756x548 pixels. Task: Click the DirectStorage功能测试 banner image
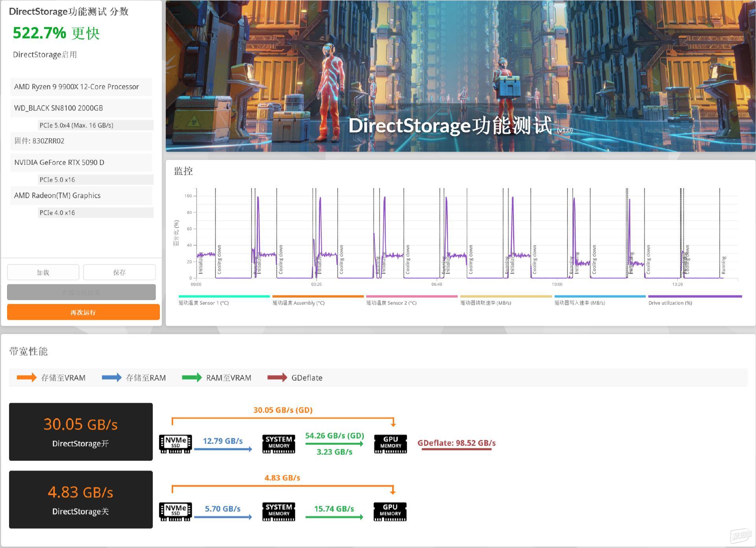(460, 76)
